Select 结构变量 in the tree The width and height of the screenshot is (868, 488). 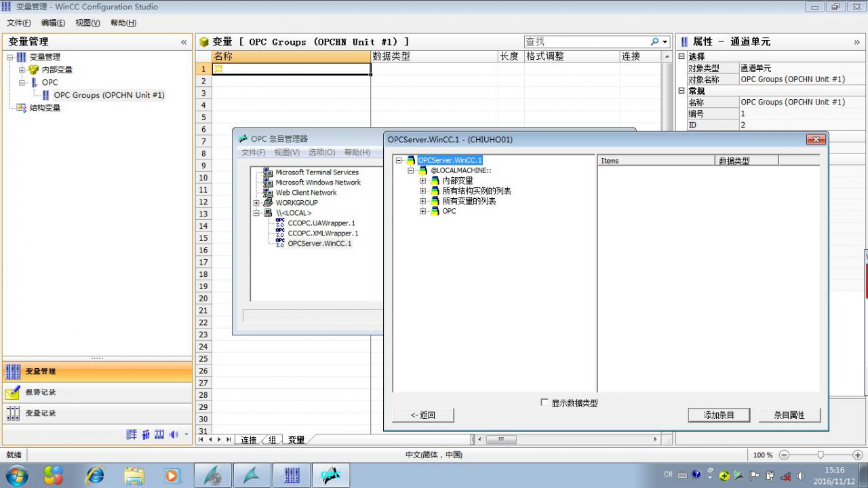click(45, 107)
